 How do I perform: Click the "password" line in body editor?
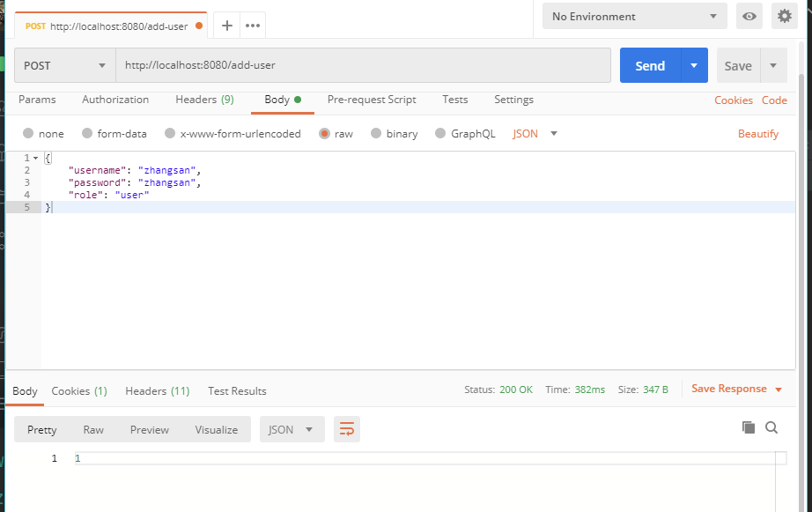[135, 182]
